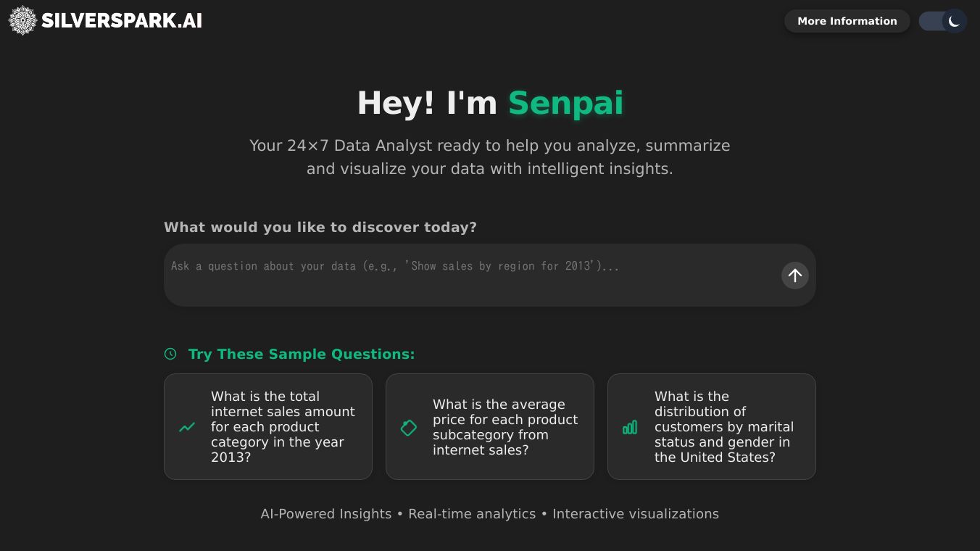Click the bar chart icon on distribution card

pyautogui.click(x=630, y=427)
